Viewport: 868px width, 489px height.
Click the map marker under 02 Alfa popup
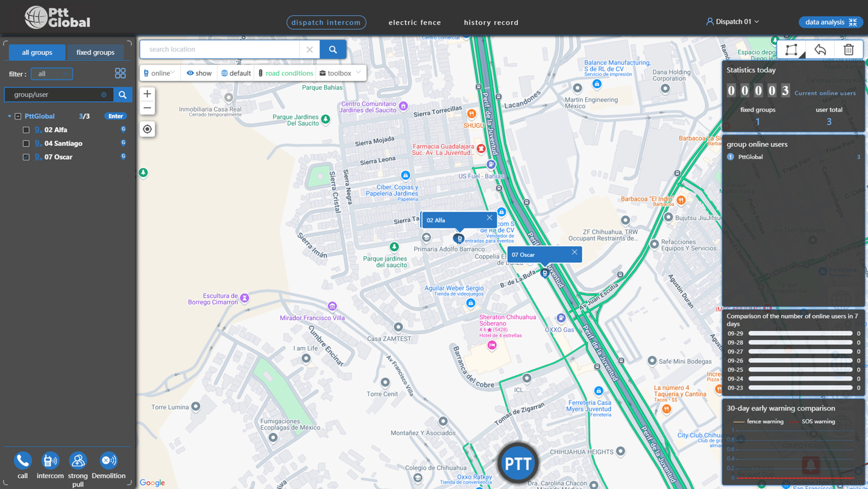point(459,239)
